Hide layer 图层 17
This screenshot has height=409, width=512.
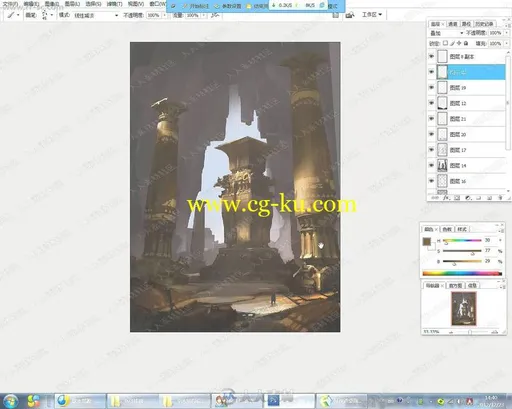click(431, 150)
